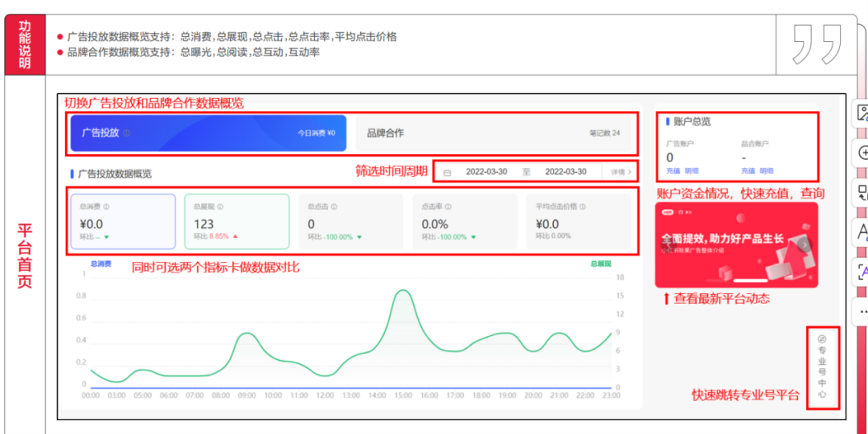The image size is (868, 434).
Task: Click 明细 under 品合账户
Action: [767, 171]
